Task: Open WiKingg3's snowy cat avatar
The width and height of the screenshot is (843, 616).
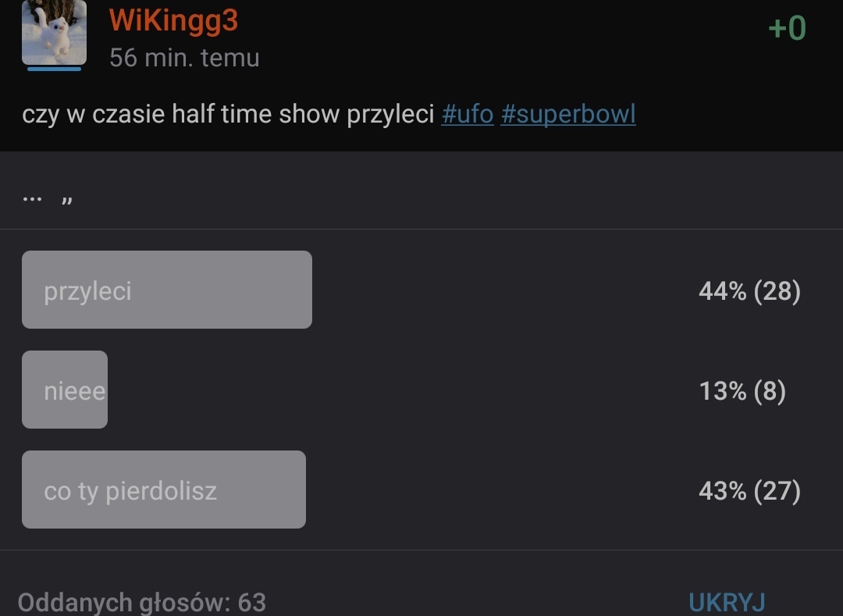Action: [x=54, y=33]
